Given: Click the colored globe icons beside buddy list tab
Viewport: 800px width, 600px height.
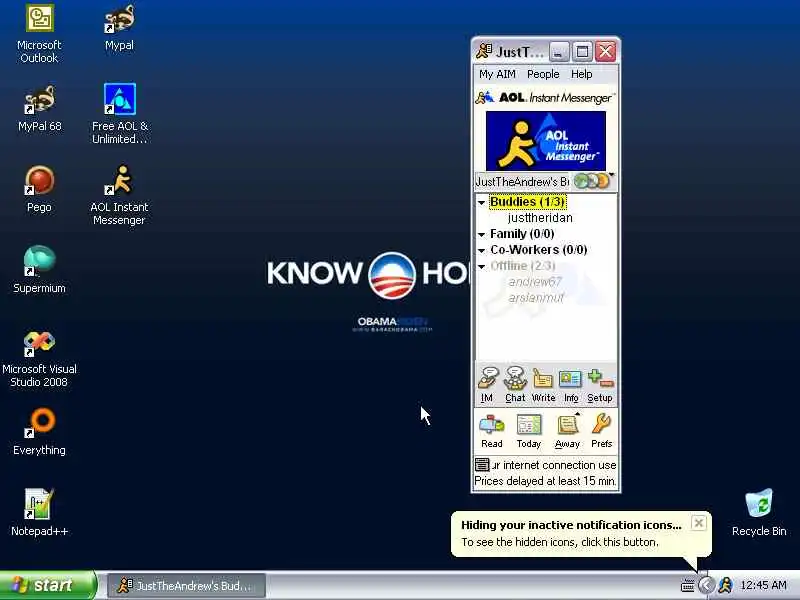Looking at the screenshot, I should coord(592,181).
